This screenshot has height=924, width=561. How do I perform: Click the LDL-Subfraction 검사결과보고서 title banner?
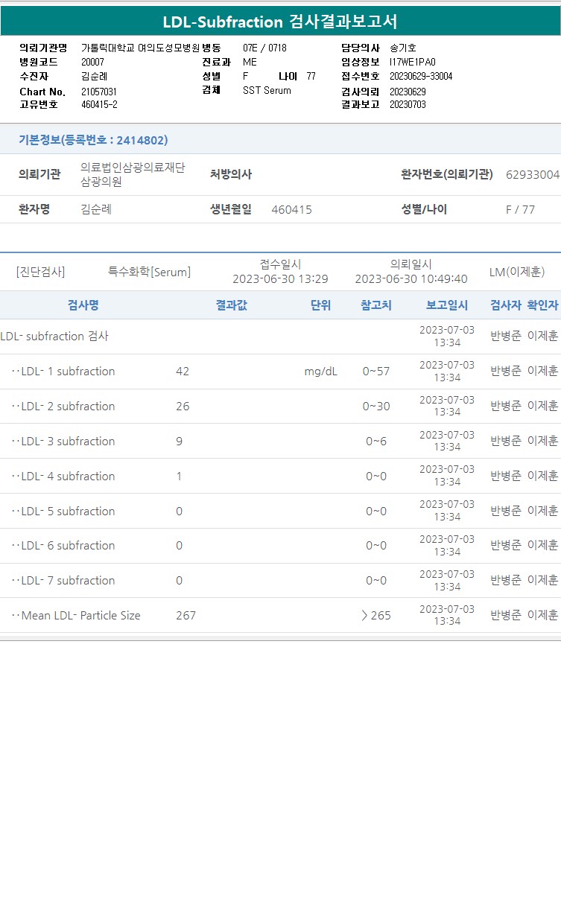coord(280,22)
